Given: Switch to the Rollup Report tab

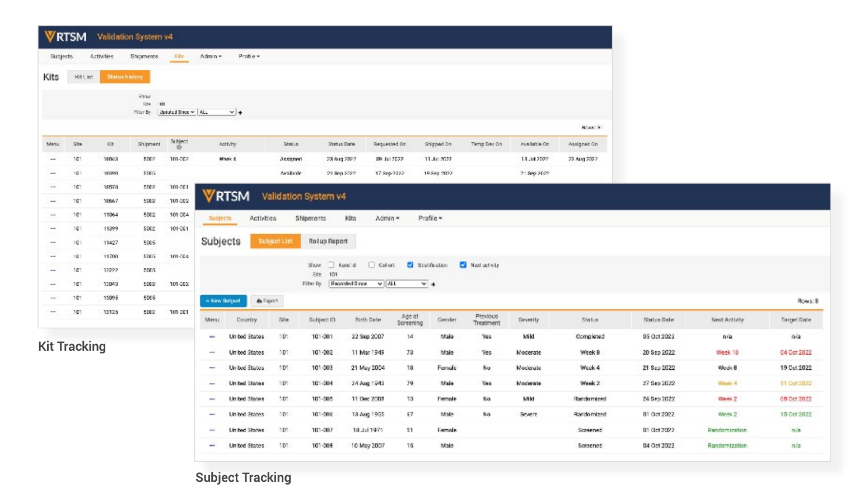Looking at the screenshot, I should 328,241.
